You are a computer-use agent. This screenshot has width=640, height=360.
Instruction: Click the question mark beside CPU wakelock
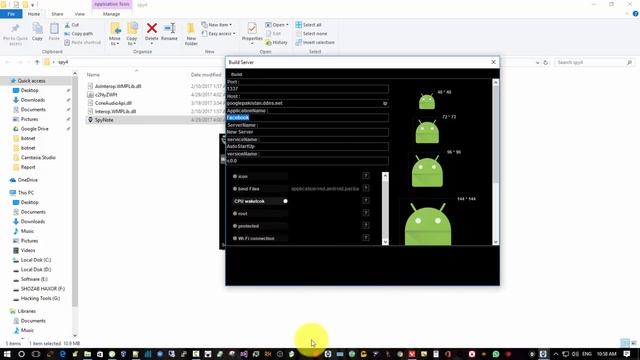coord(366,200)
